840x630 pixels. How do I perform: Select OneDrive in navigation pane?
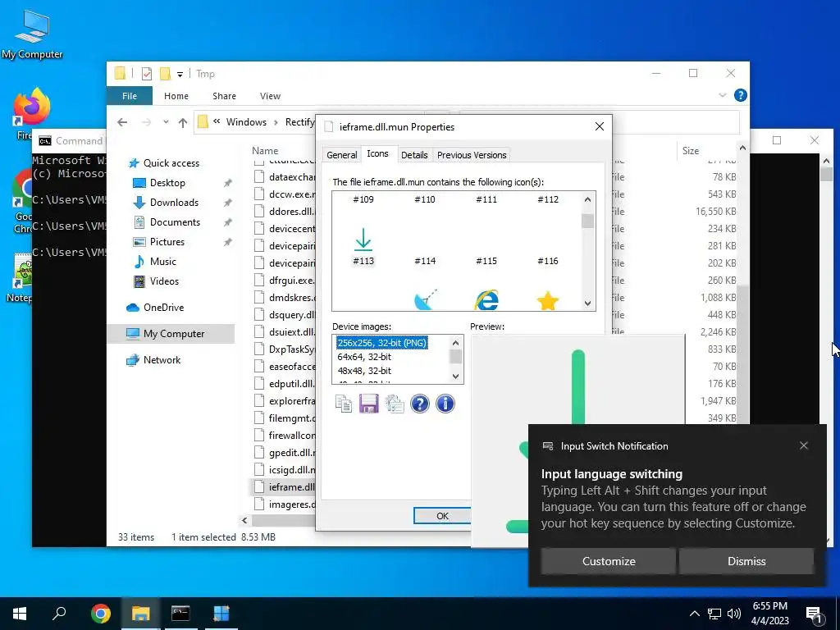[x=163, y=308]
